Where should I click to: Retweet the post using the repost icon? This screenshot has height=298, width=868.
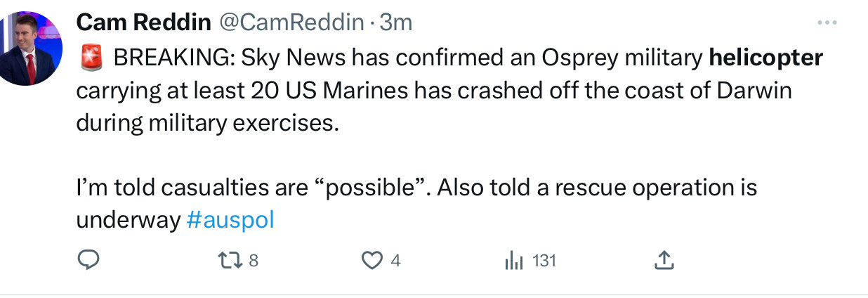[230, 261]
